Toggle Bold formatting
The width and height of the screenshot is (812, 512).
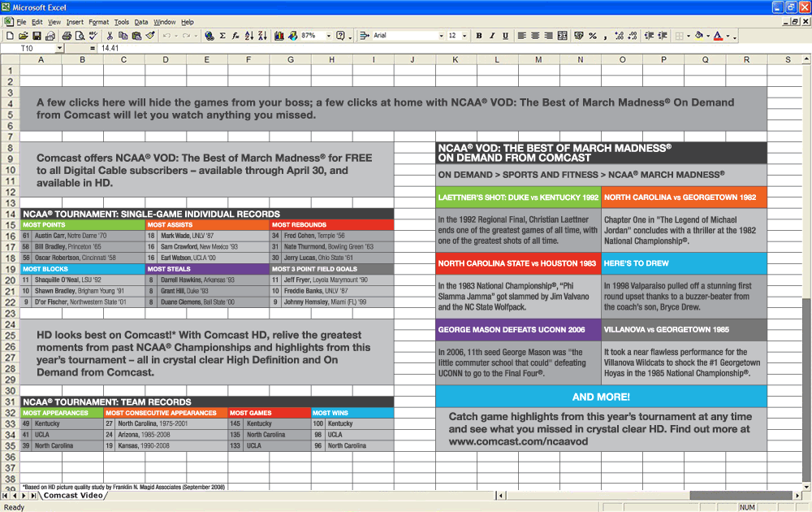coord(478,36)
